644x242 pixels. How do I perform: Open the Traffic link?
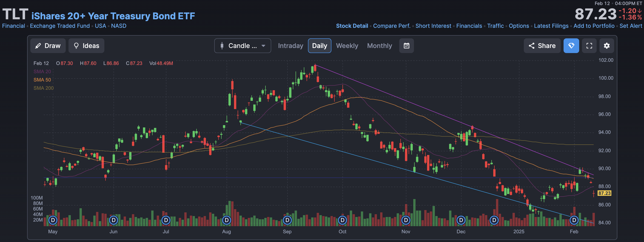[495, 26]
